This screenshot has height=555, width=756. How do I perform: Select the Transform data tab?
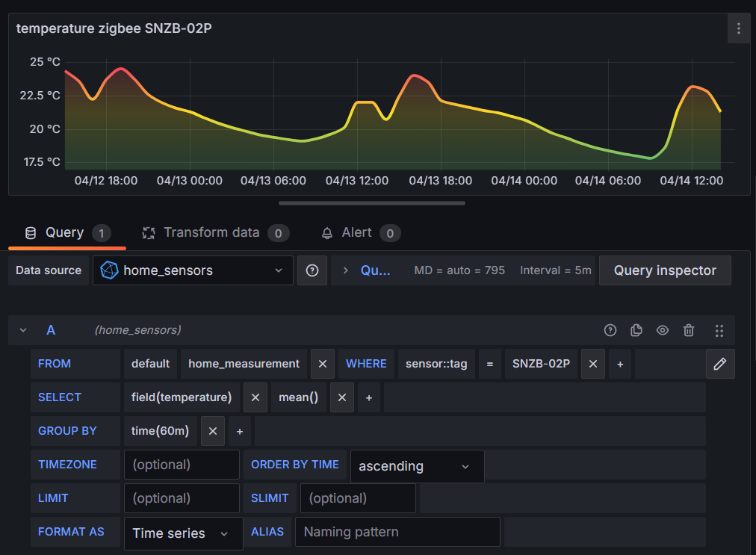tap(215, 233)
